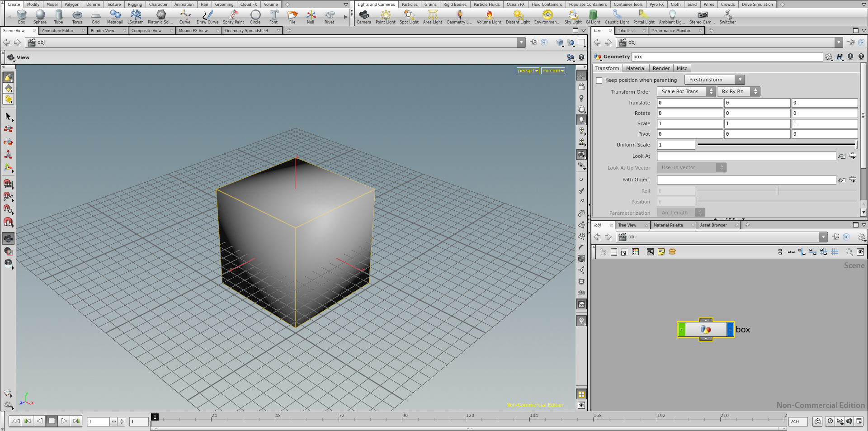Screen dimensions: 868x431
Task: Select the Circle shelf tool
Action: [255, 17]
